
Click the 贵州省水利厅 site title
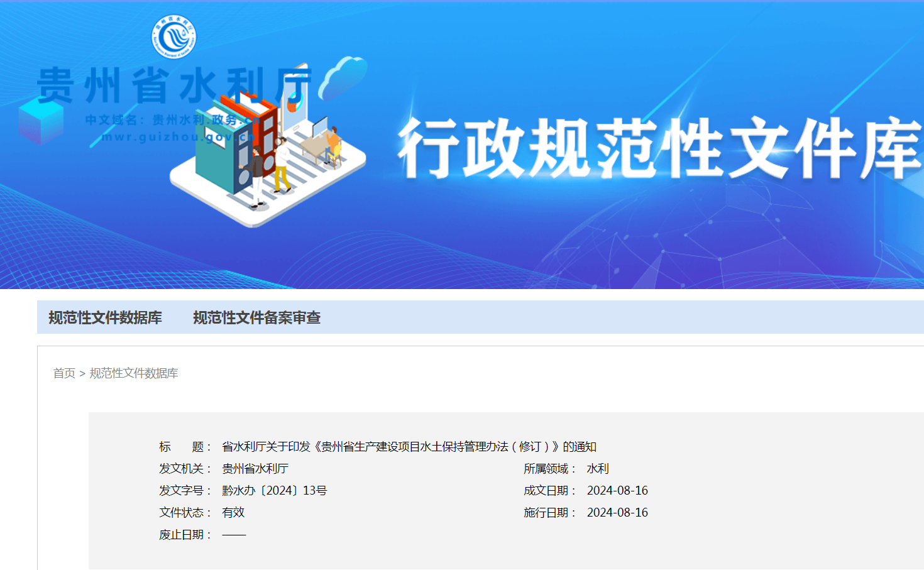[173, 85]
